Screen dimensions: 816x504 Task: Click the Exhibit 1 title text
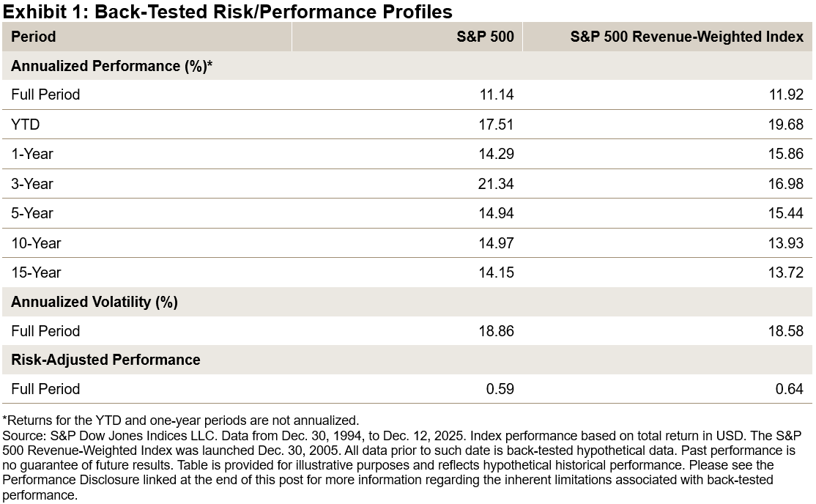click(x=227, y=12)
